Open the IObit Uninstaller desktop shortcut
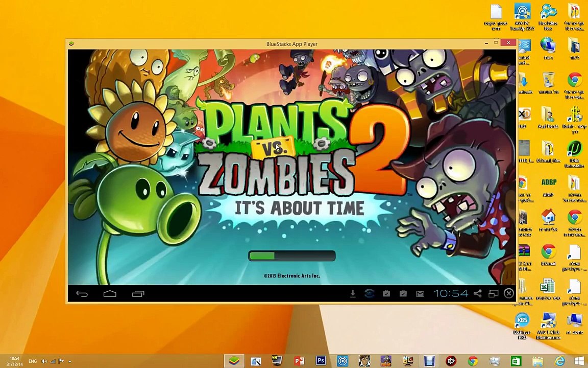 tap(574, 154)
